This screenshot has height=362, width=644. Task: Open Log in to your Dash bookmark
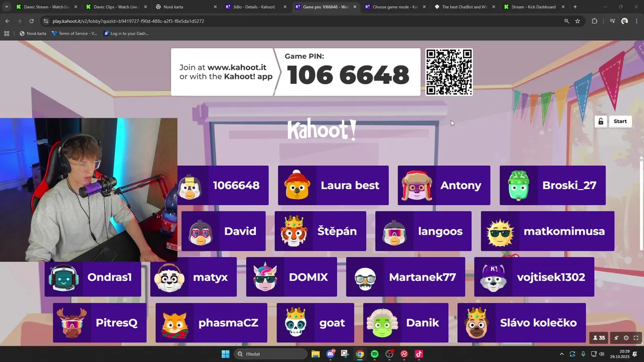coord(126,34)
